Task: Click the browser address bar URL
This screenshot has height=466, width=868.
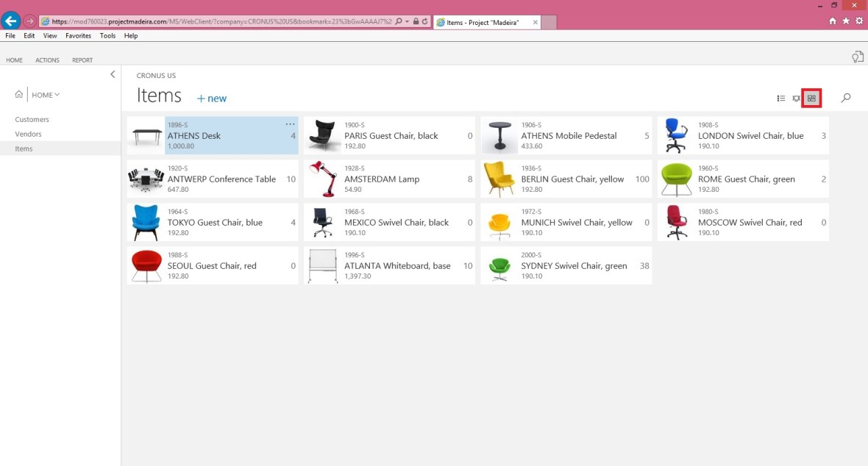Action: coord(221,22)
